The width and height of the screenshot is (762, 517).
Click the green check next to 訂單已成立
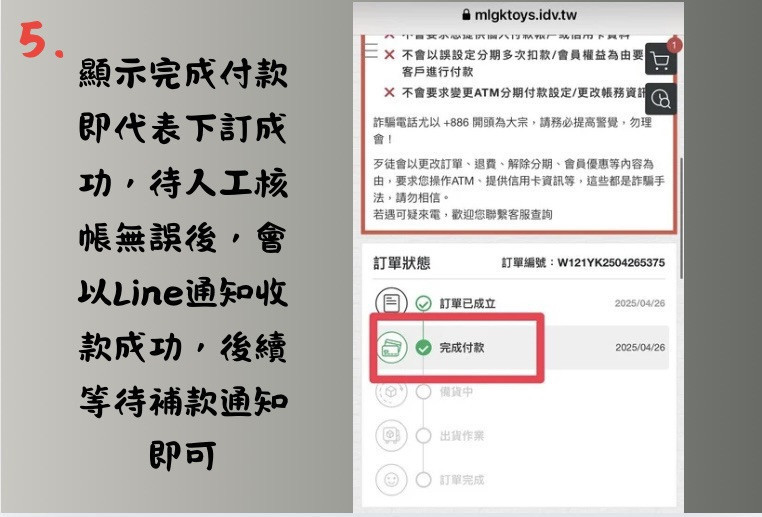click(x=423, y=304)
